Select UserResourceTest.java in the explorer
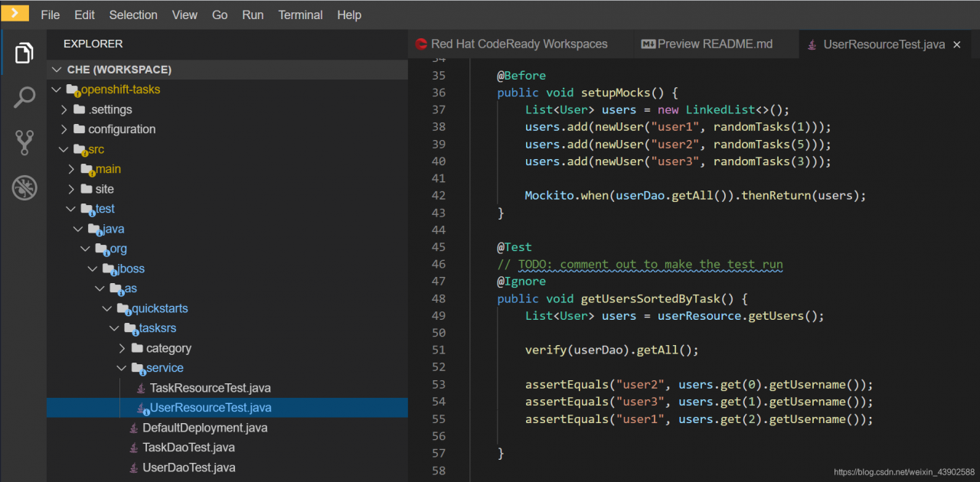 coord(227,408)
